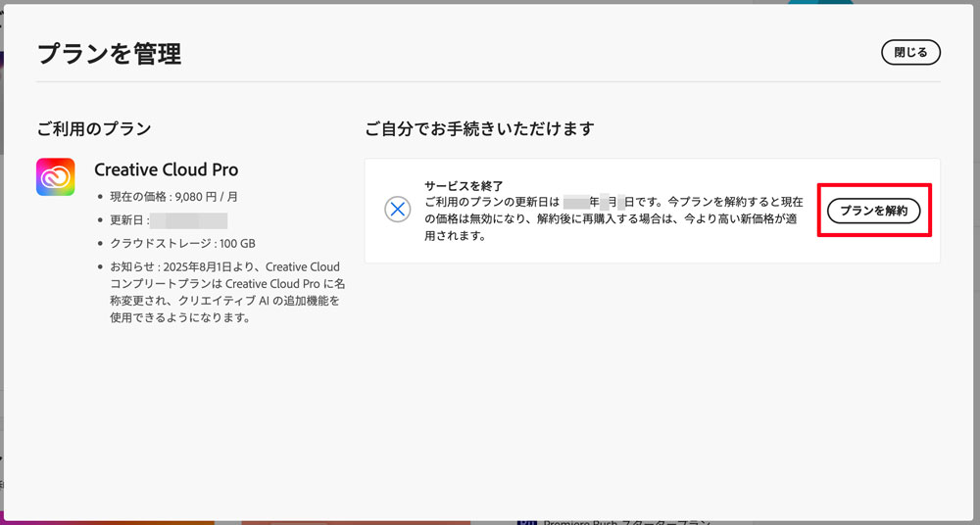This screenshot has width=980, height=525.
Task: Click the プランを管理 dialog title
Action: point(109,54)
